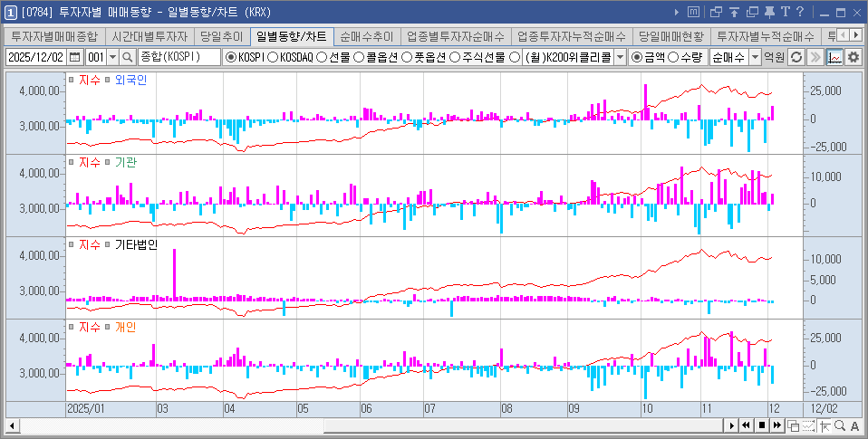
Task: Select the 풋옵션 radio button
Action: (x=407, y=57)
